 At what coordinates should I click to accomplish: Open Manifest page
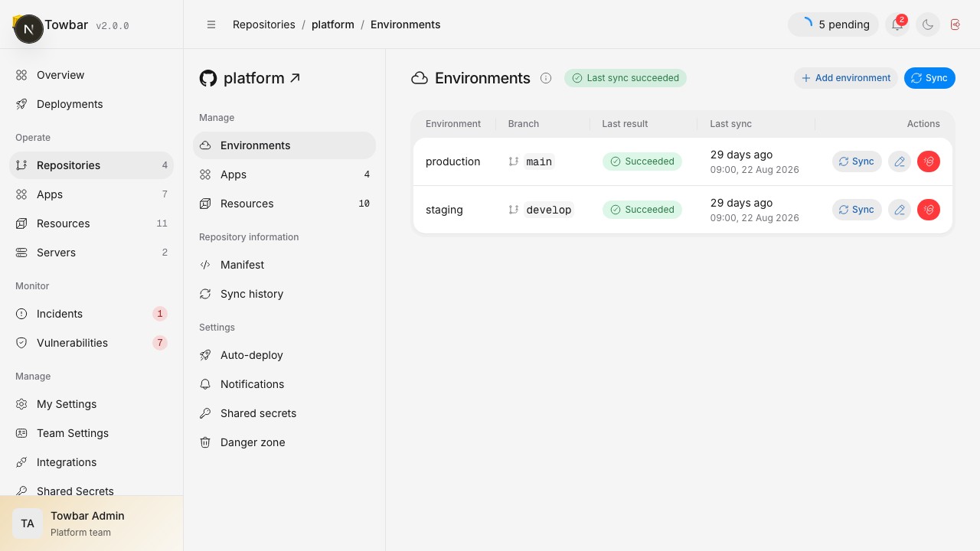[285, 265]
